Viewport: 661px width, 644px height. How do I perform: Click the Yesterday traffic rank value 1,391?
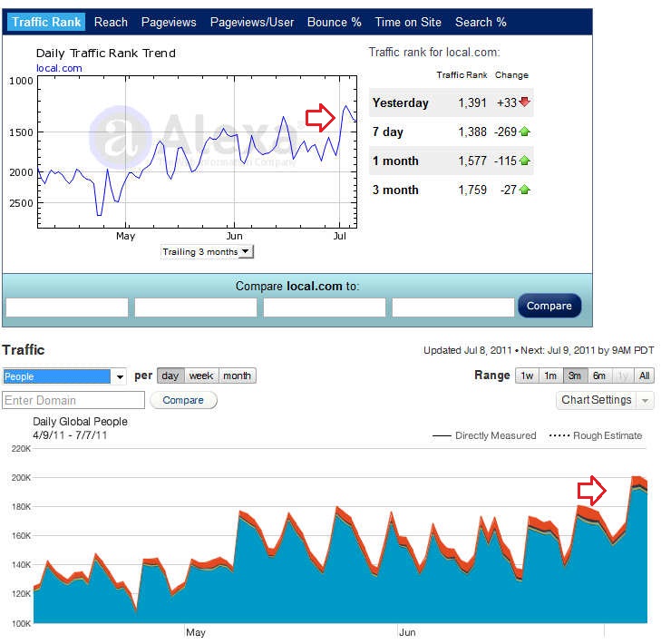pos(472,102)
